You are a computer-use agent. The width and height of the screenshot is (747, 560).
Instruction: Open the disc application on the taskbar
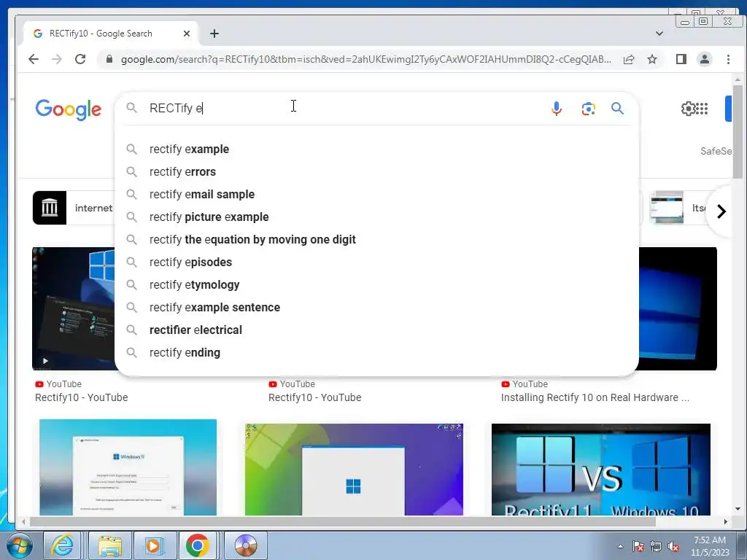click(246, 545)
